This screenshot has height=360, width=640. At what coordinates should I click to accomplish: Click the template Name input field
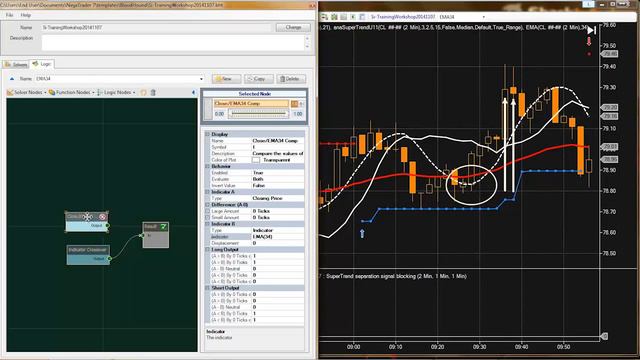(x=156, y=27)
